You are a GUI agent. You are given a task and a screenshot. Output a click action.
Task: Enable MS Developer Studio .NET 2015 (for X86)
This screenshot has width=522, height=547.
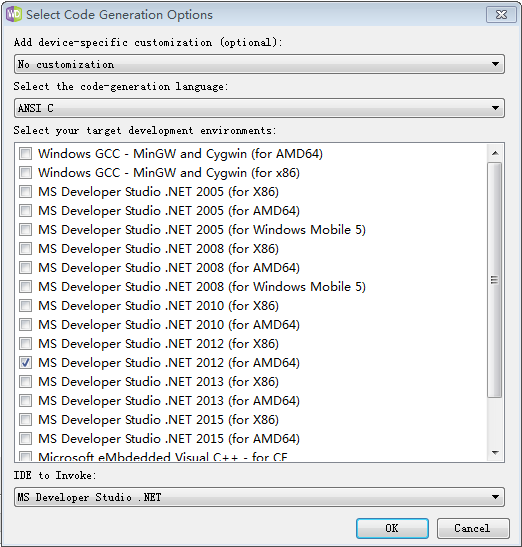tap(25, 420)
